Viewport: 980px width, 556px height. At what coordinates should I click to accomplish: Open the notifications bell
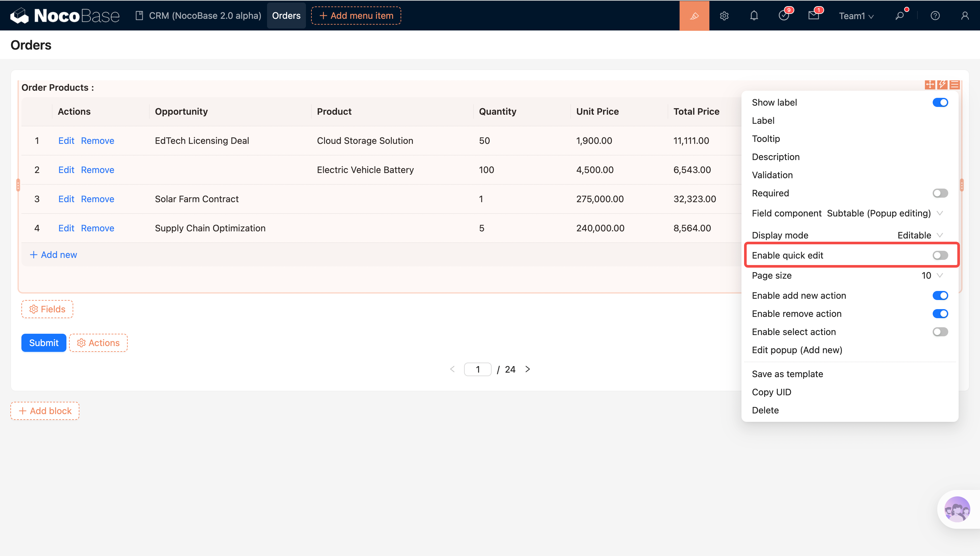click(754, 16)
